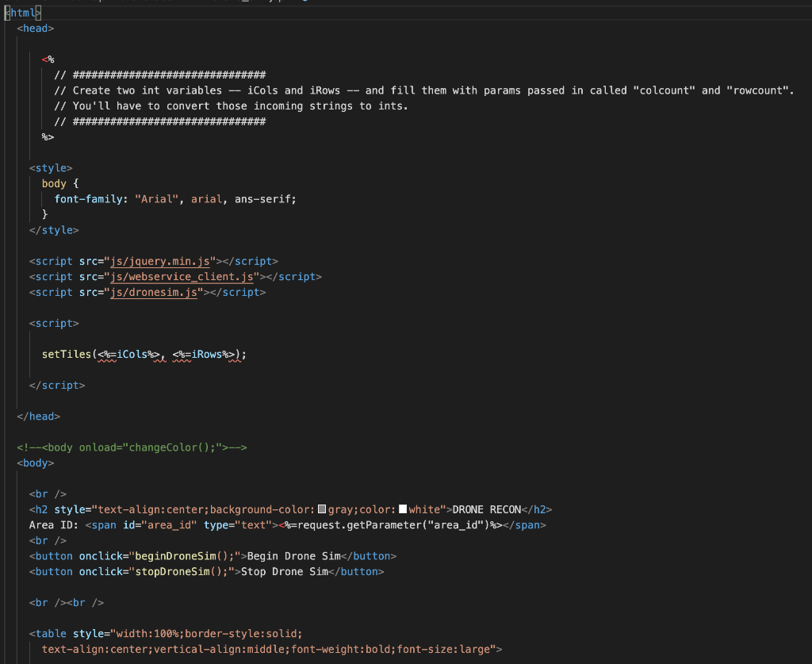Click the ans-serif font value

264,199
